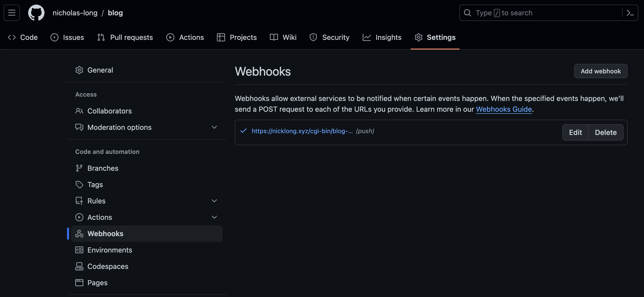Click the Pages browser icon
Viewport: 644px width, 297px height.
[79, 283]
